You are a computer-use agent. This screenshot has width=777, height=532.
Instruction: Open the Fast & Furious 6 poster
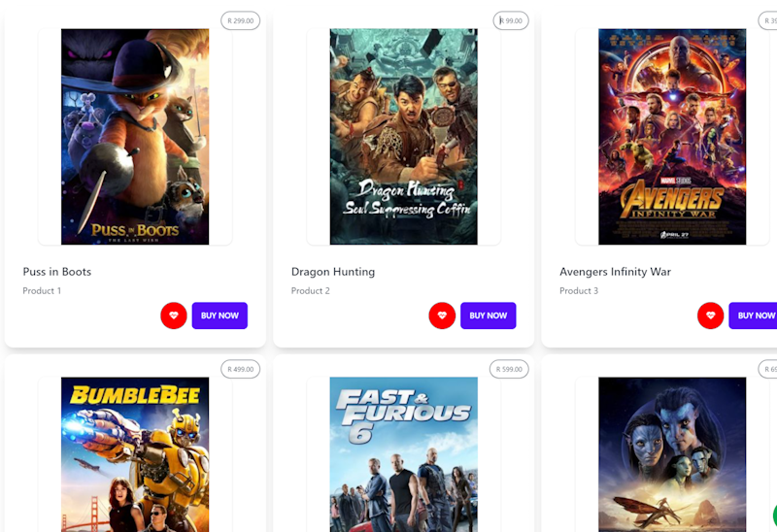(404, 454)
